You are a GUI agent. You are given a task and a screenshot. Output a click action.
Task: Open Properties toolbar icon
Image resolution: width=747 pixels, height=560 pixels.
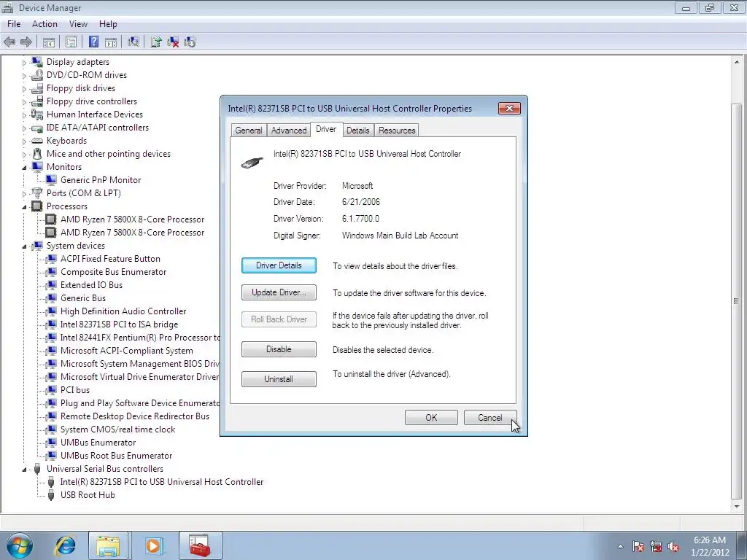[x=71, y=42]
